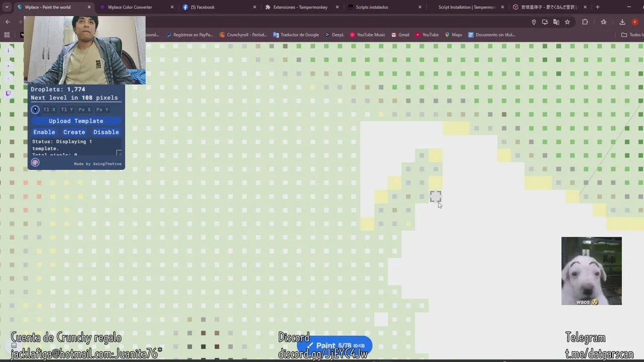Open the tab search dropdown arrow

(x=7, y=7)
